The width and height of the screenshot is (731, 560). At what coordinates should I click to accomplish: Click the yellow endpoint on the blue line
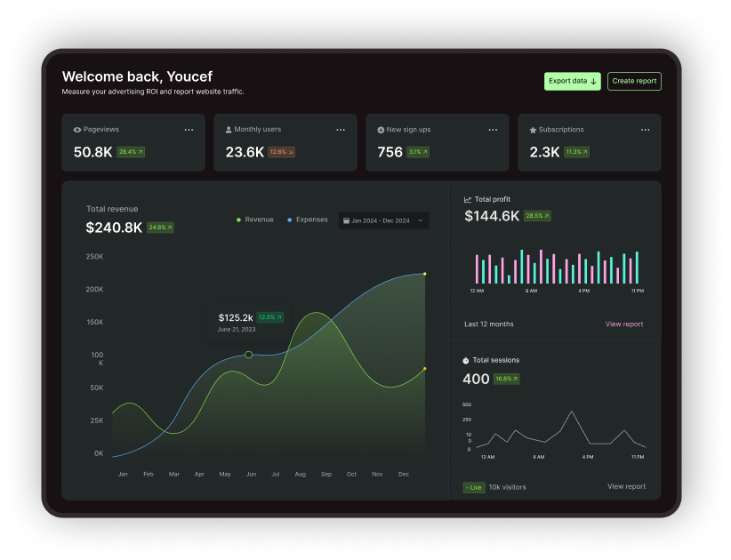click(425, 274)
